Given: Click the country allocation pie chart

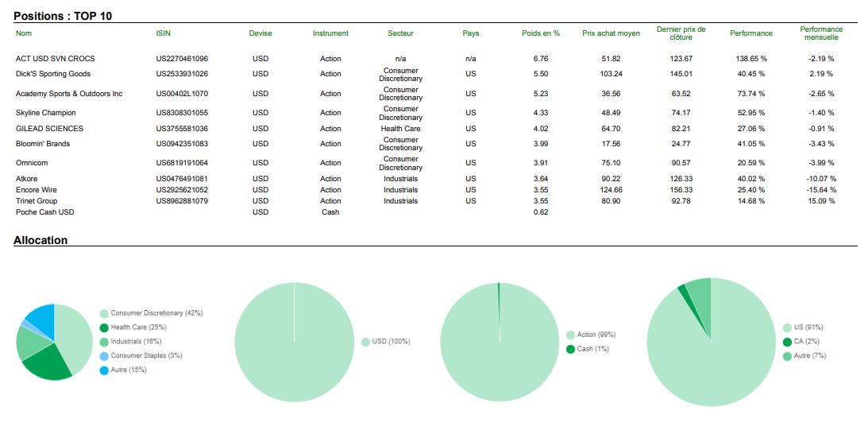Looking at the screenshot, I should (x=711, y=342).
